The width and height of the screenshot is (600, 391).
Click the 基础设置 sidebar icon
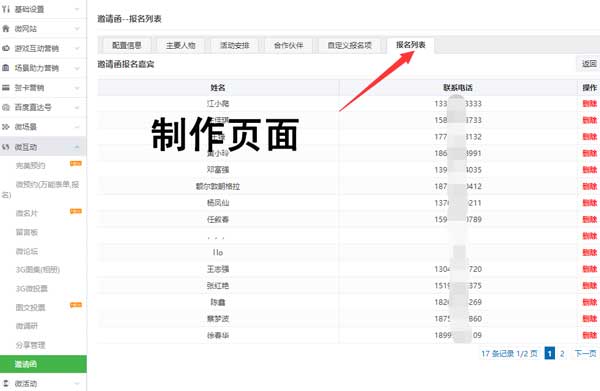coord(6,9)
